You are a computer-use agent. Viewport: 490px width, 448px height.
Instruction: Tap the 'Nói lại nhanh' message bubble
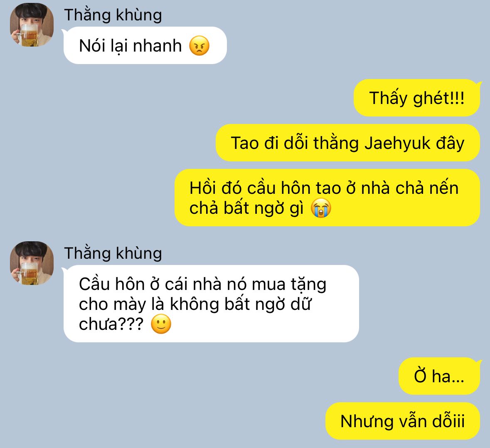[145, 45]
